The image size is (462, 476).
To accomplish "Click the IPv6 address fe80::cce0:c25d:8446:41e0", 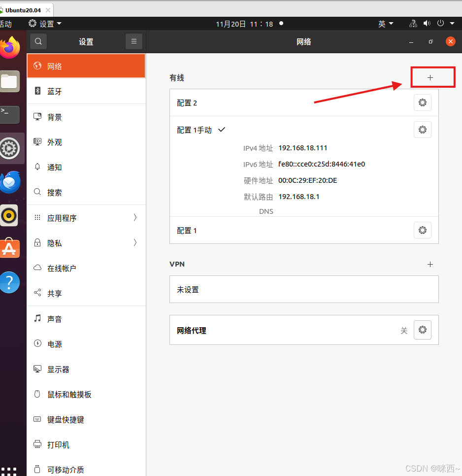I will point(322,164).
